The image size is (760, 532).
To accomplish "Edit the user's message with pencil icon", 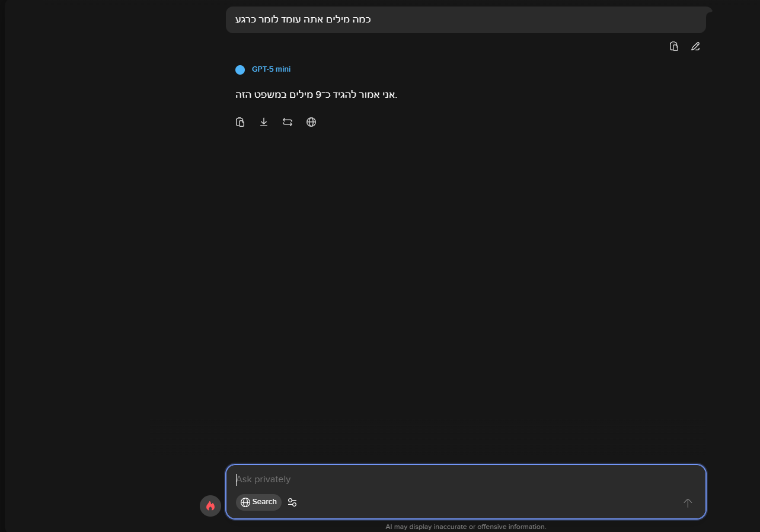I will tap(695, 46).
